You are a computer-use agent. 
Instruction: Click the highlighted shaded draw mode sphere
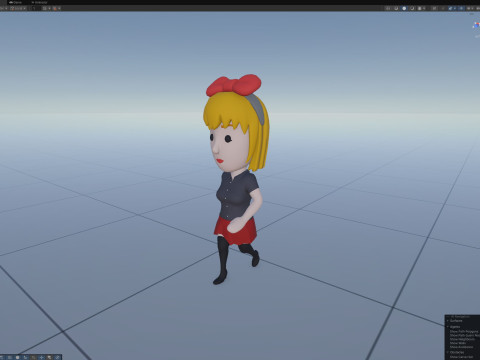point(404,8)
